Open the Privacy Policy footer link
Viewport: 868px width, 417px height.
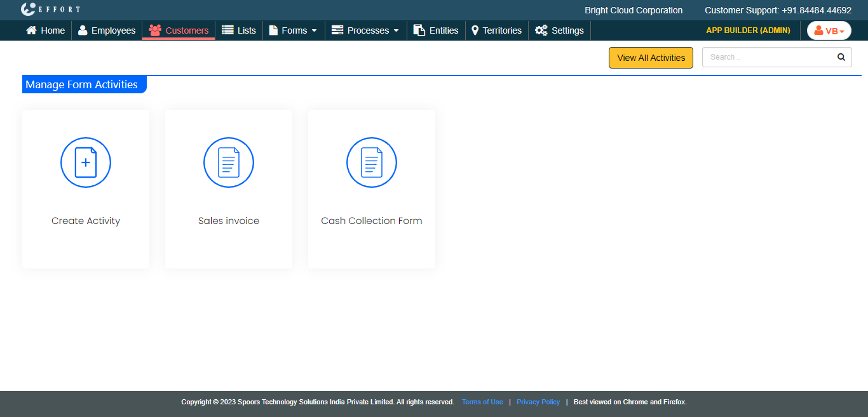(x=538, y=402)
